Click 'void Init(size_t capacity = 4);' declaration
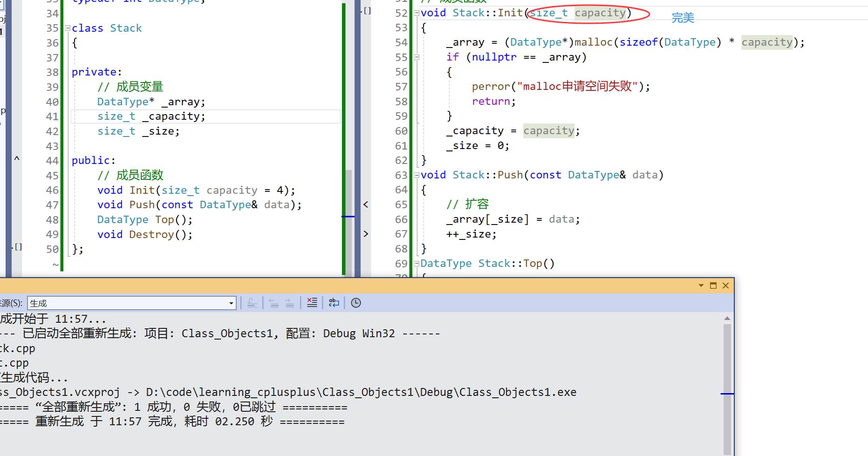Viewport: 868px width, 456px height. [196, 191]
